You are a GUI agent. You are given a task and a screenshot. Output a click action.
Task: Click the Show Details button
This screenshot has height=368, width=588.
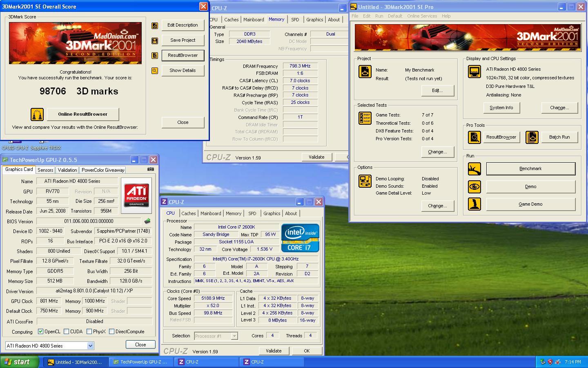click(x=183, y=70)
